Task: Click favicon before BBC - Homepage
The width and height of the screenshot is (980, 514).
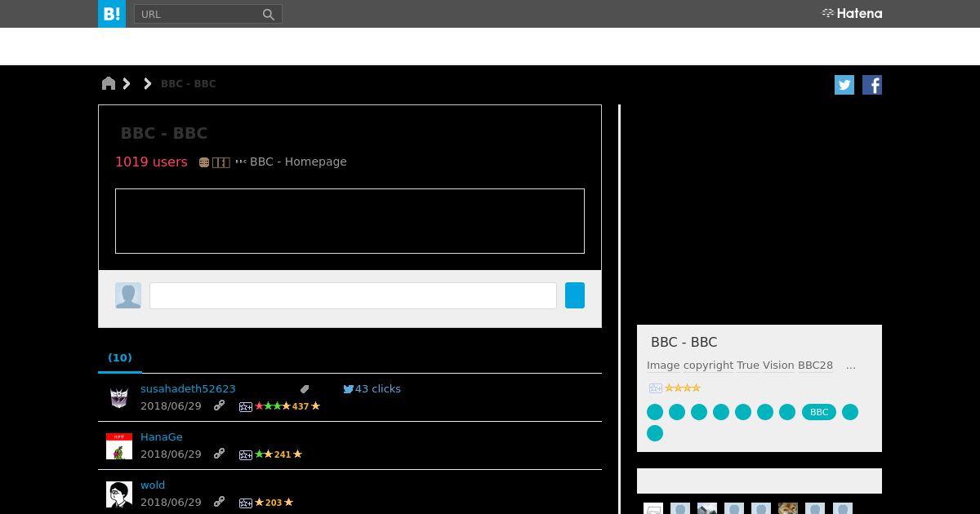Action: 241,162
